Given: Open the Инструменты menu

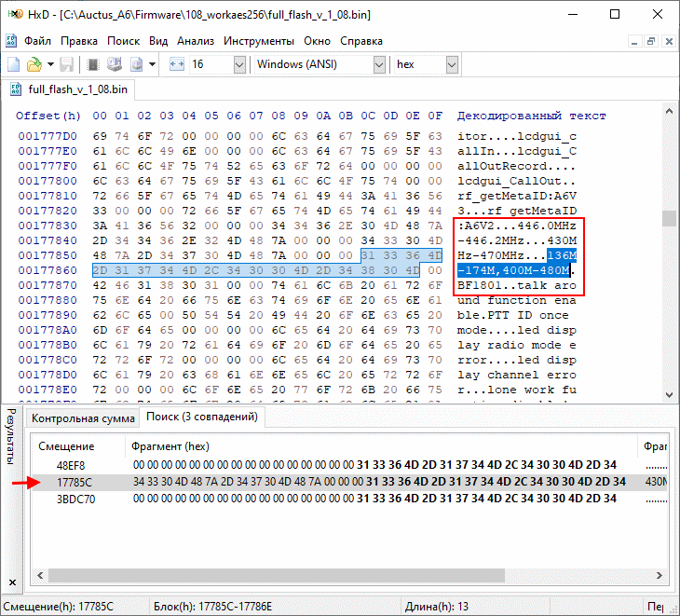Looking at the screenshot, I should coord(259,41).
